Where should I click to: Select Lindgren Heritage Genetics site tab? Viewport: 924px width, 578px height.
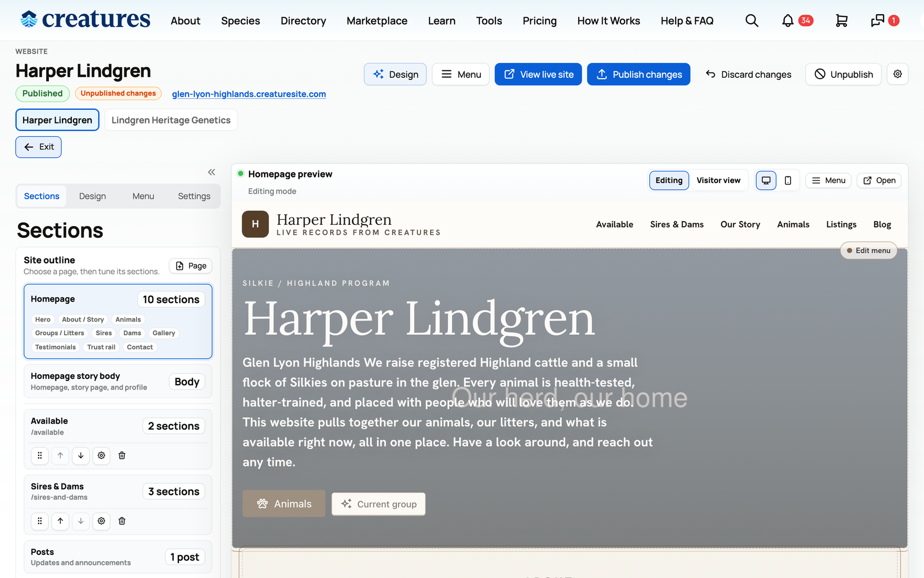point(171,120)
